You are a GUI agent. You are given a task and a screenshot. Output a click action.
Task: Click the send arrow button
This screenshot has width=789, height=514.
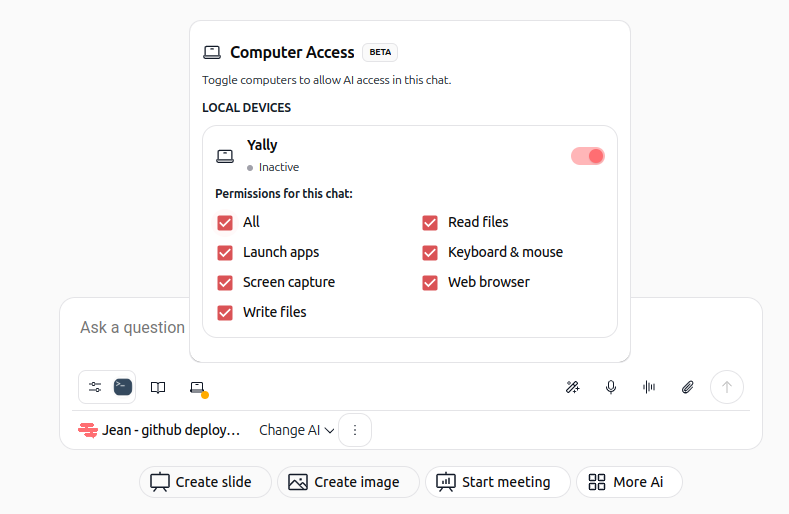[727, 387]
